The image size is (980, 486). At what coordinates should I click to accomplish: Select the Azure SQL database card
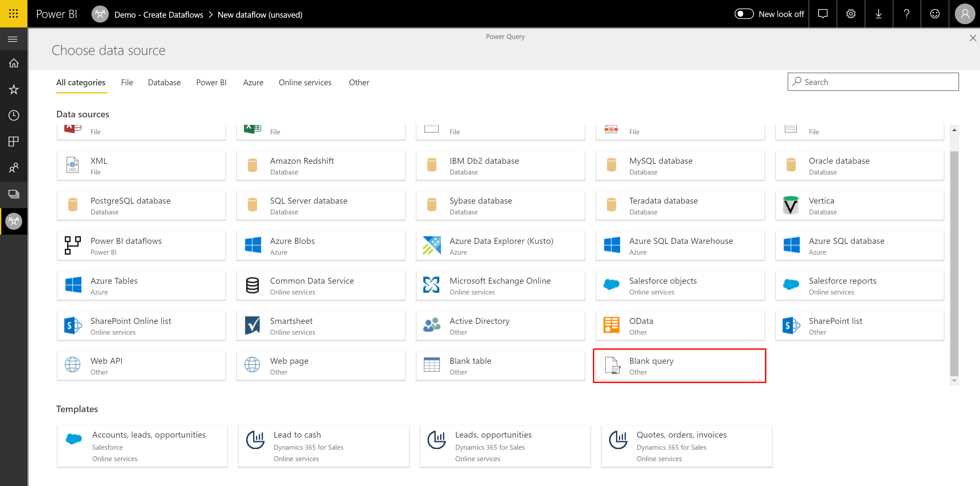click(x=859, y=245)
